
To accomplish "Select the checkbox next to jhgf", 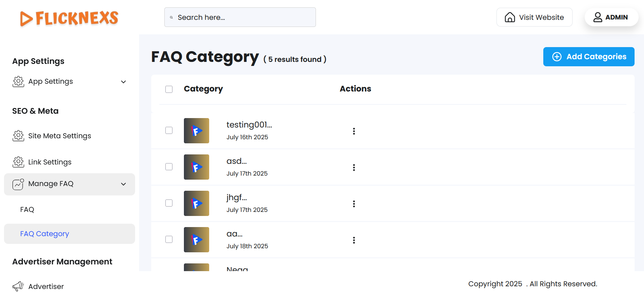I will pyautogui.click(x=169, y=203).
